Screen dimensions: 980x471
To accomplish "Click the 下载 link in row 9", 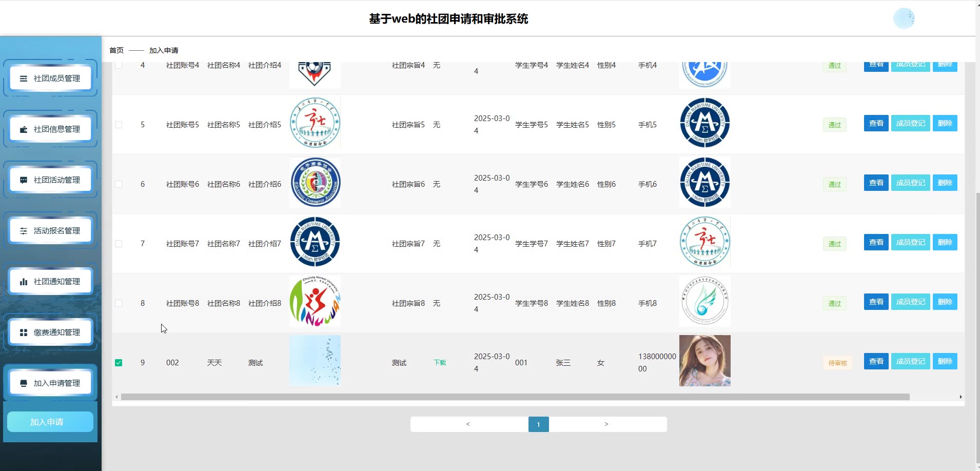I will pyautogui.click(x=440, y=363).
